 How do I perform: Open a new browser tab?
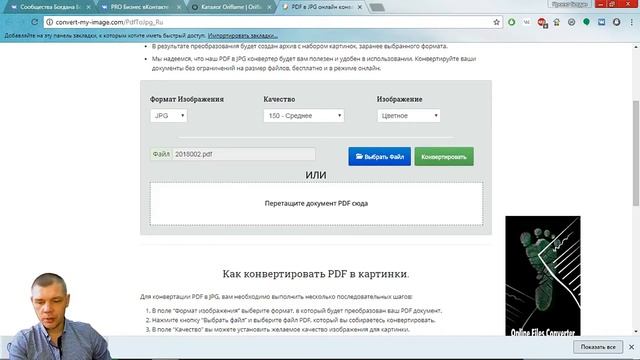pyautogui.click(x=377, y=7)
